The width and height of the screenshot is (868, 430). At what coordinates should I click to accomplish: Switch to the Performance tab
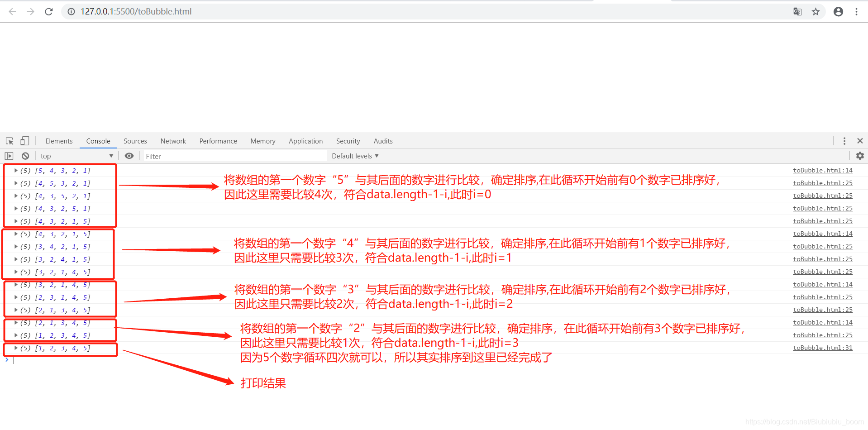(x=218, y=141)
